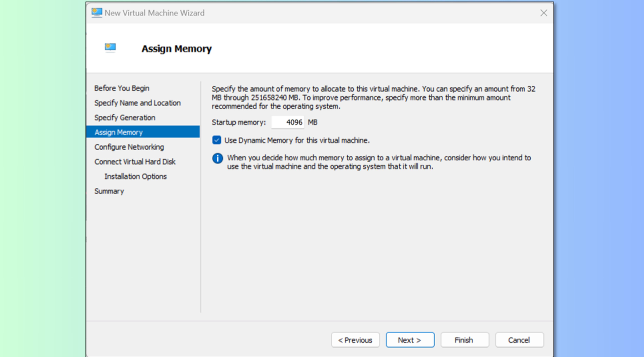Click the Assign Memory header monitor icon
The height and width of the screenshot is (357, 644).
pyautogui.click(x=110, y=48)
